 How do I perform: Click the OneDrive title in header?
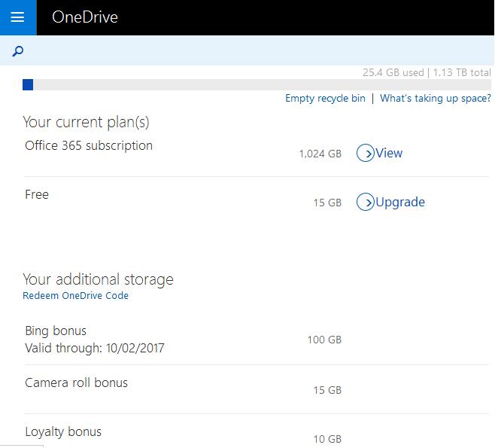[x=85, y=17]
